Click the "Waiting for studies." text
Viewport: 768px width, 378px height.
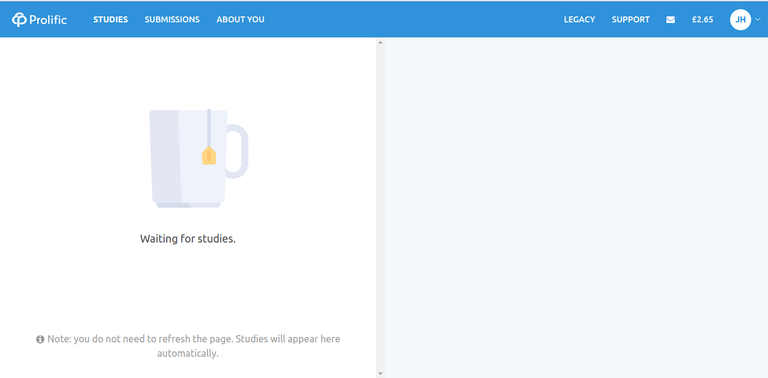pos(188,239)
